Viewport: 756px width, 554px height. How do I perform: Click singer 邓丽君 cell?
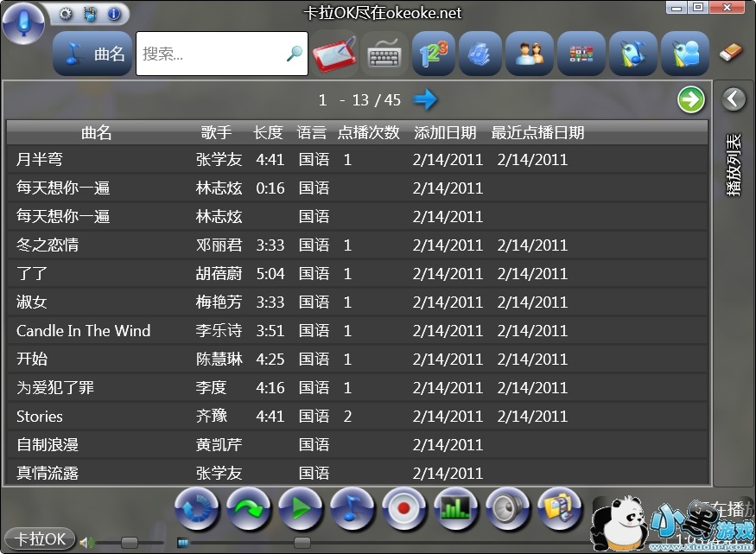[219, 245]
